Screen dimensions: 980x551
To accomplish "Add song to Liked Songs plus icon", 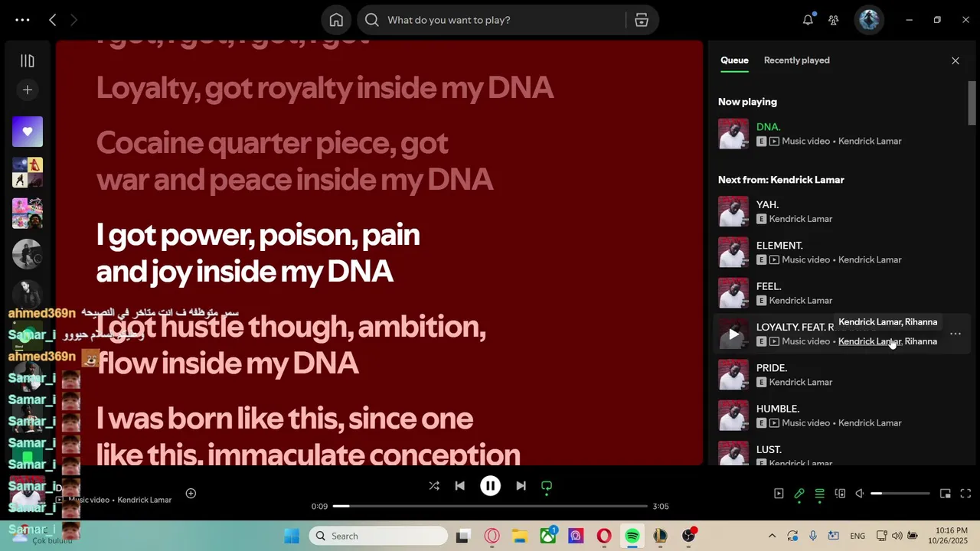I will click(191, 494).
